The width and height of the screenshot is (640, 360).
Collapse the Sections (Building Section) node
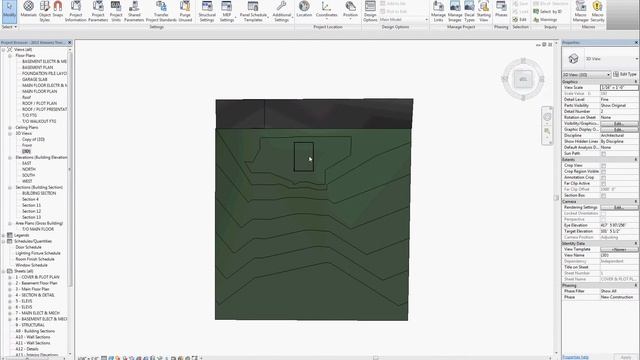tap(10, 188)
